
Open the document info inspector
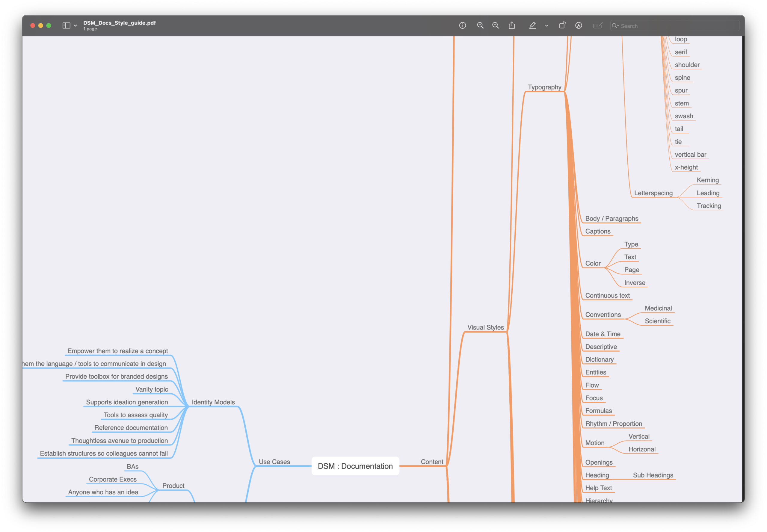pos(462,25)
